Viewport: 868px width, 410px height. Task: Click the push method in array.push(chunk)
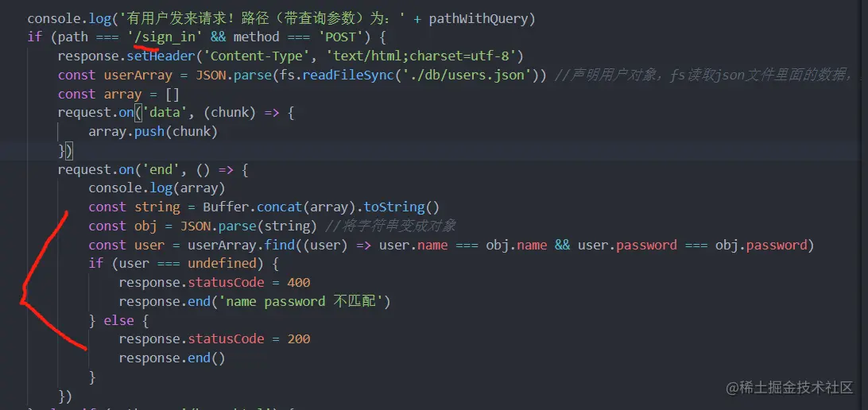tap(149, 132)
